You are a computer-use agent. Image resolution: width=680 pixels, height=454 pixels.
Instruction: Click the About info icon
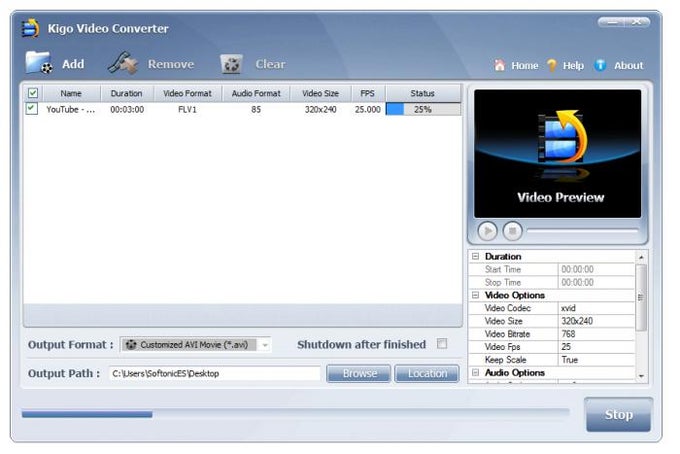[600, 65]
